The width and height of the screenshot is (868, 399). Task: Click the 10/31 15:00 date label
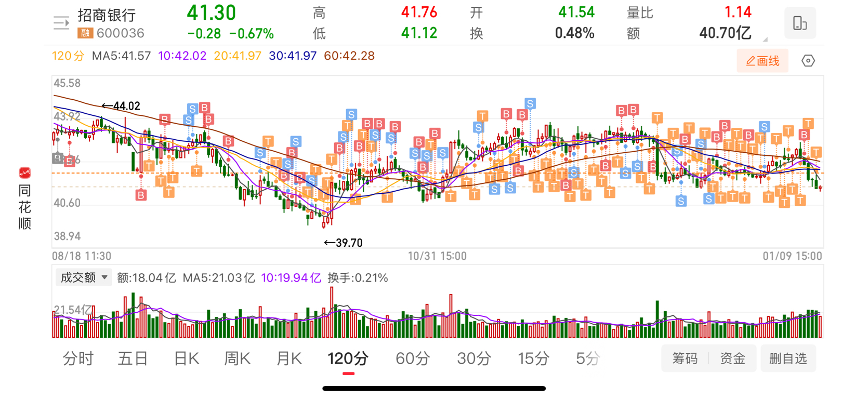437,256
